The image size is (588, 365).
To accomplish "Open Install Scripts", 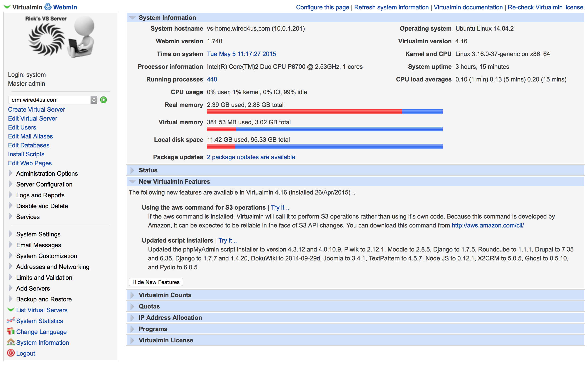I will [26, 154].
